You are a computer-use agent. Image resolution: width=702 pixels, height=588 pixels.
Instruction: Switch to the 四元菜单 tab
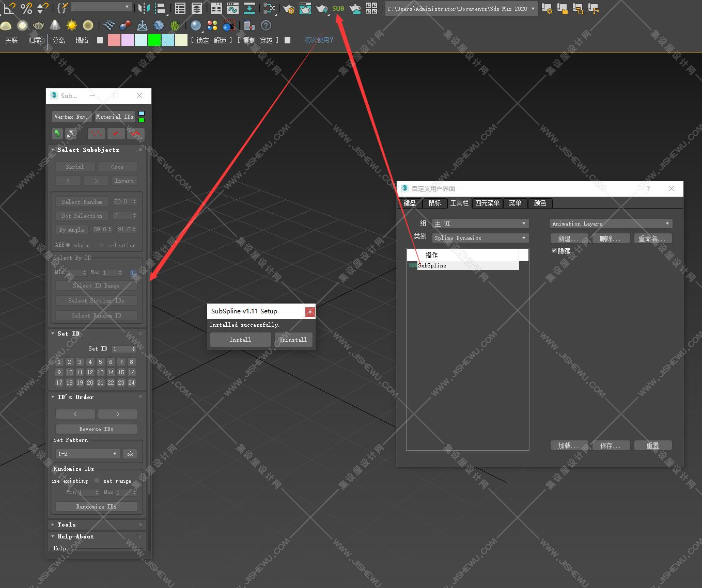487,203
